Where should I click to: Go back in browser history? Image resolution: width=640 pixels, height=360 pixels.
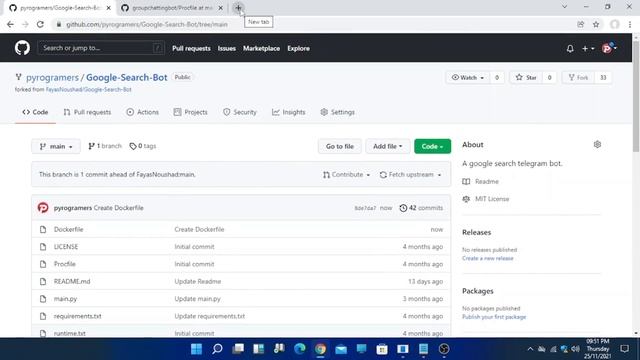click(x=10, y=24)
